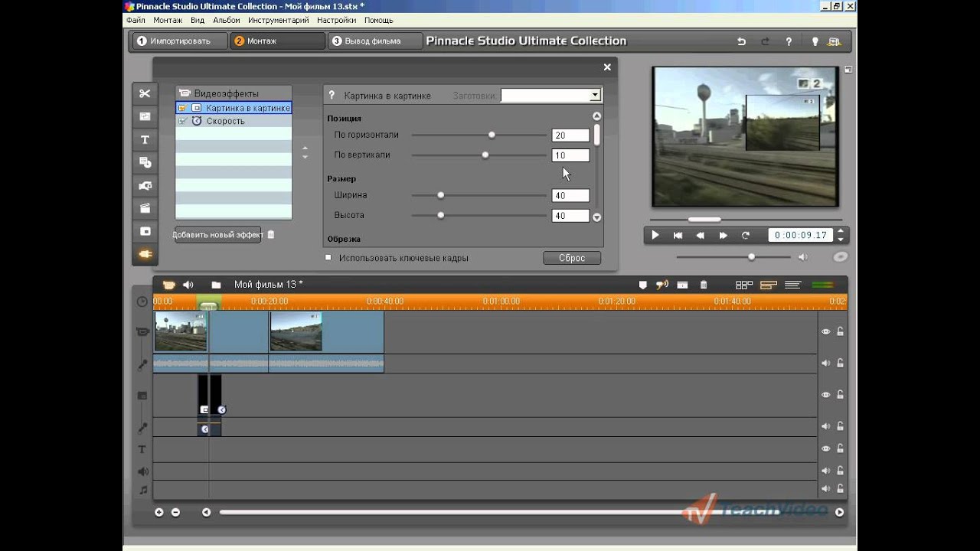Switch to timeline view icon
Screen dimensions: 980x551
coord(769,285)
